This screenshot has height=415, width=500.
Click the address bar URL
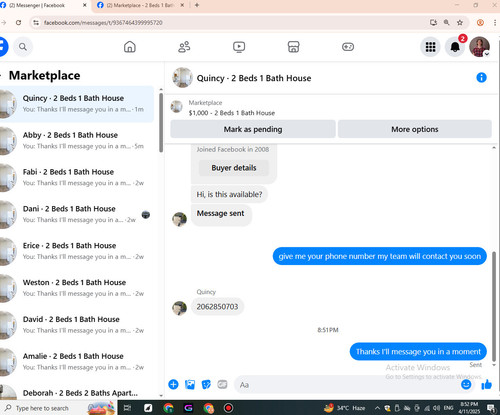[103, 23]
